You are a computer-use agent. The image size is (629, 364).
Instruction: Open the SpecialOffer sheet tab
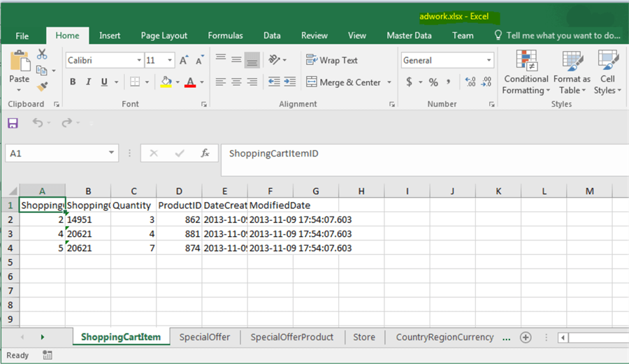tap(205, 337)
